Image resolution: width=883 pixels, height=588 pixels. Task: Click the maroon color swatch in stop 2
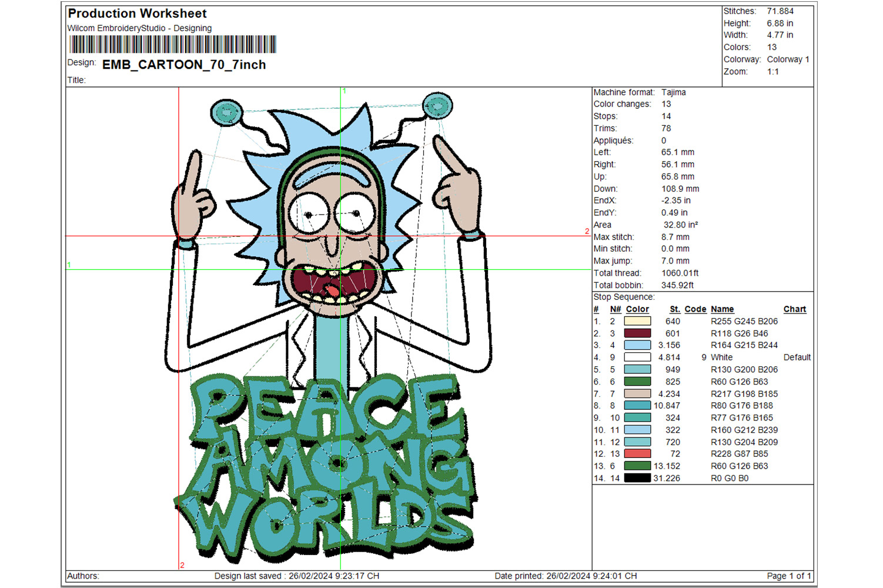pyautogui.click(x=637, y=333)
